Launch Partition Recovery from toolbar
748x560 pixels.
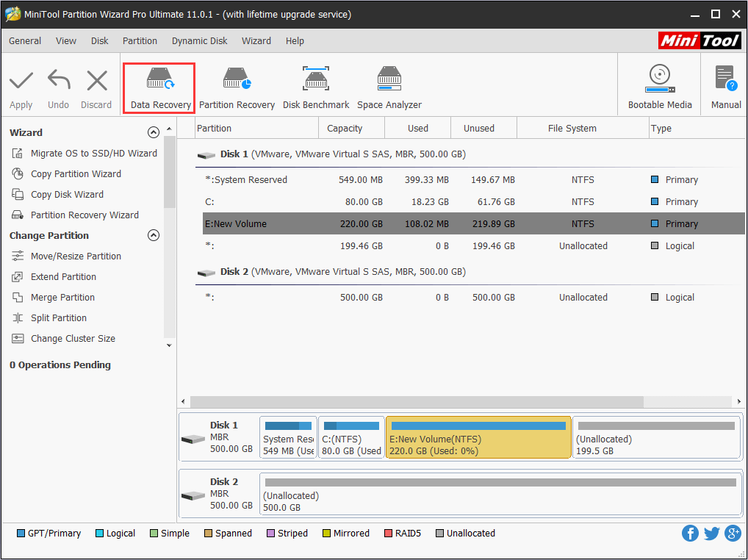tap(237, 89)
